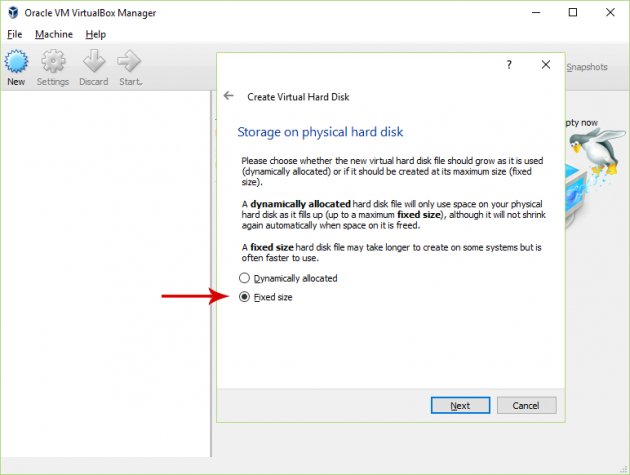Screen dimensions: 630x475
Task: Expand the small dropdown arrow beside Start
Action: [x=142, y=82]
